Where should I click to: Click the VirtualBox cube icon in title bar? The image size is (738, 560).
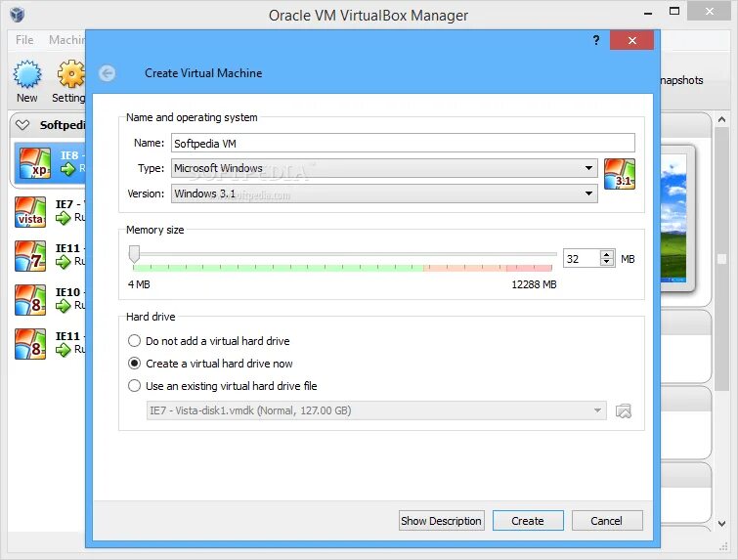[18, 15]
